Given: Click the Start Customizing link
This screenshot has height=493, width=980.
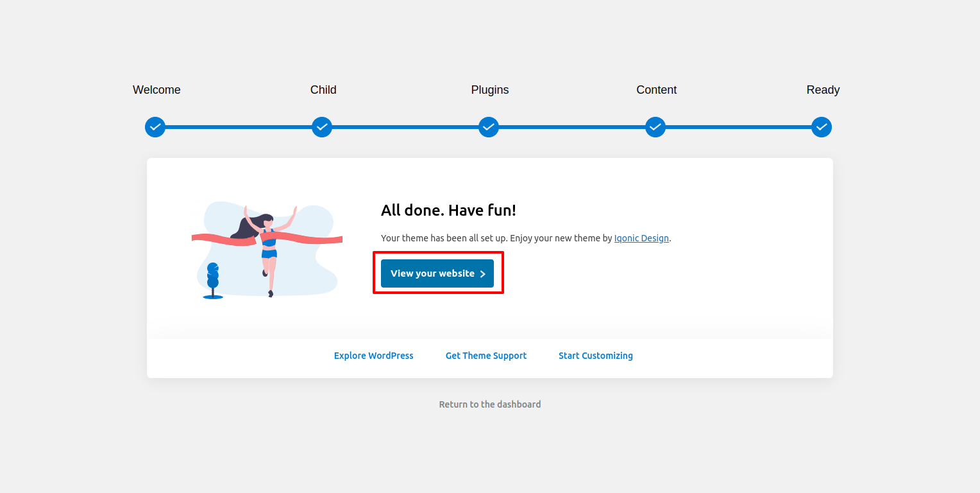Looking at the screenshot, I should pyautogui.click(x=596, y=356).
